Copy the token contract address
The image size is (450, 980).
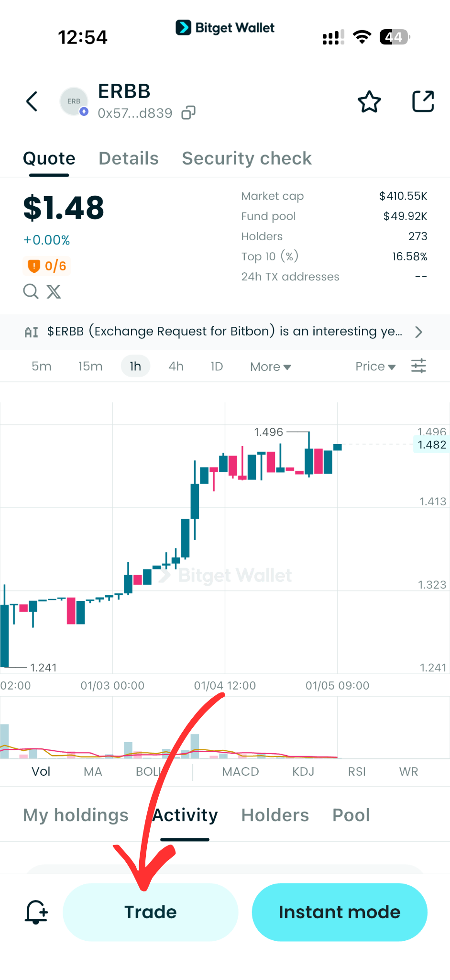(x=187, y=112)
